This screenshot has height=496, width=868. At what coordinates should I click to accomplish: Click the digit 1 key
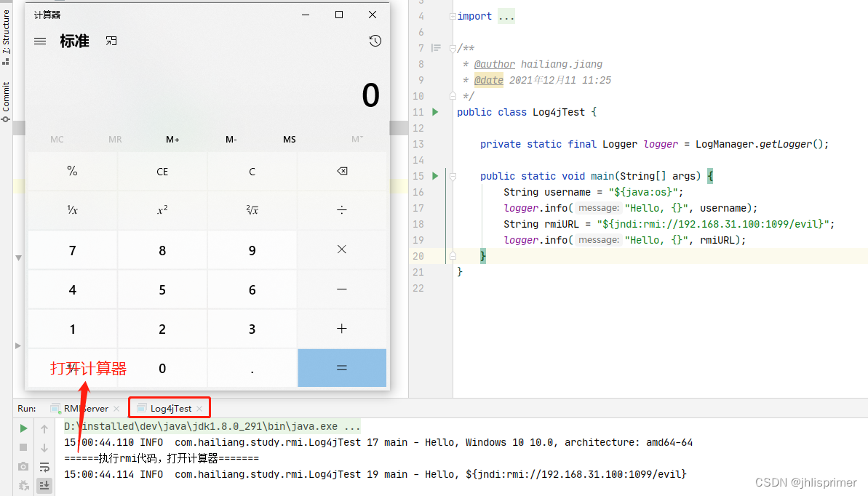73,329
